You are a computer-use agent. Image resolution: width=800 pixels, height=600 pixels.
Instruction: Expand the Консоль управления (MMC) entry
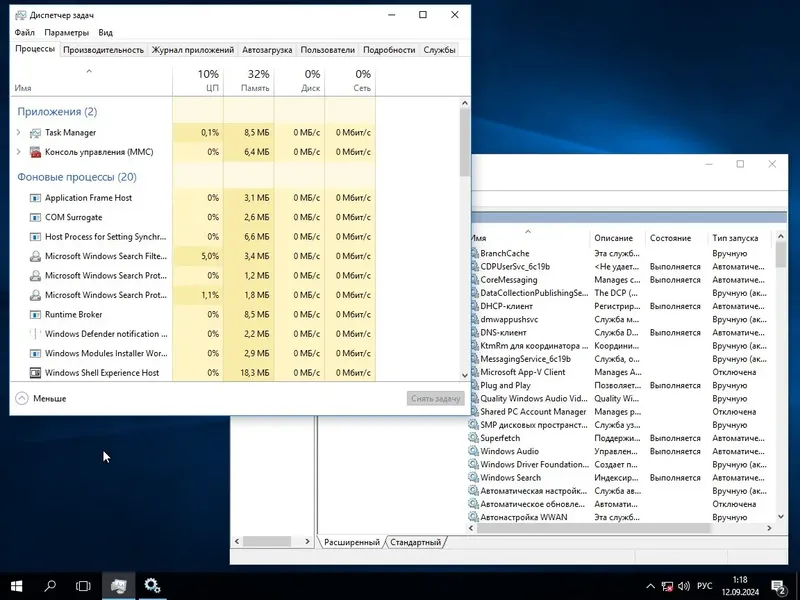point(18,151)
